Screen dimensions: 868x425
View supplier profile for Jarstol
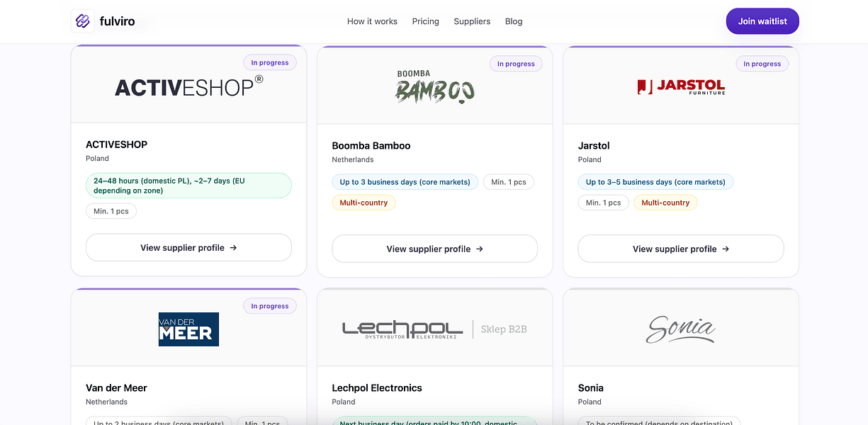[680, 249]
